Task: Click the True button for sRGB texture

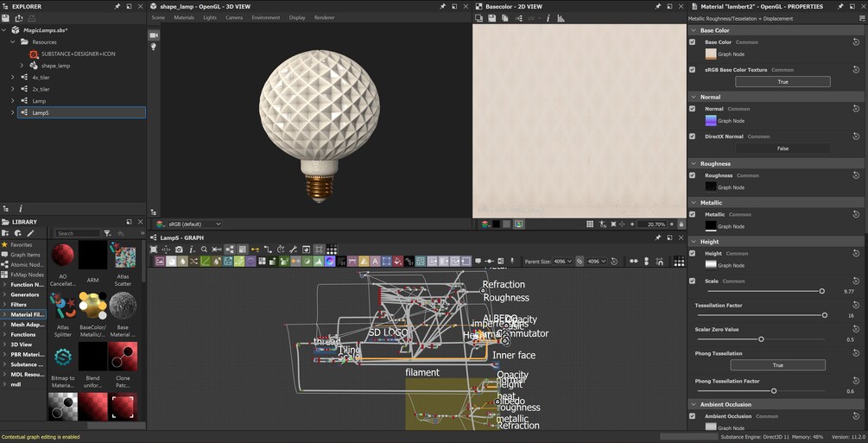Action: coord(782,82)
